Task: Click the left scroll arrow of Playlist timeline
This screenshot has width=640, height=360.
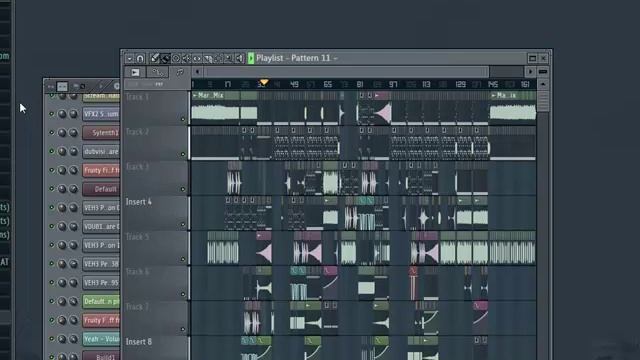Action: pos(198,72)
